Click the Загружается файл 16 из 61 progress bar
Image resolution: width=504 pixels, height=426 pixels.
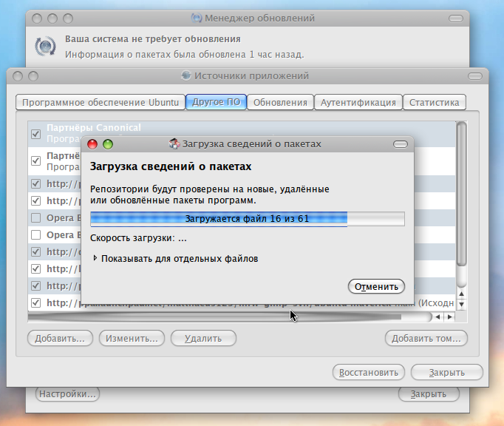point(248,219)
